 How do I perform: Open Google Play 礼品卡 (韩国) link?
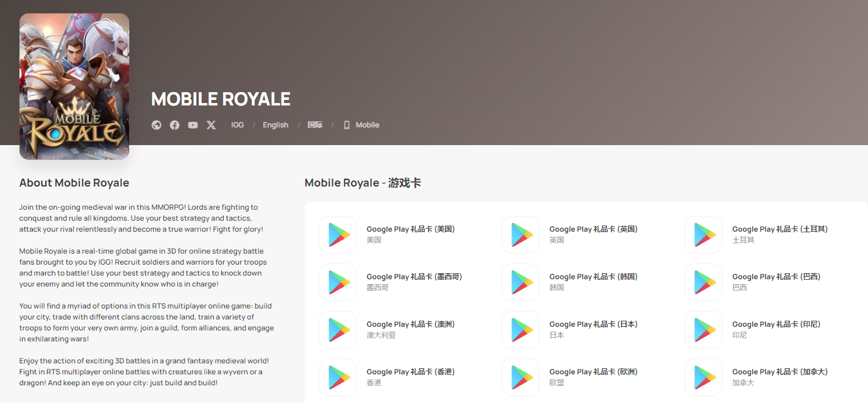[x=594, y=277]
